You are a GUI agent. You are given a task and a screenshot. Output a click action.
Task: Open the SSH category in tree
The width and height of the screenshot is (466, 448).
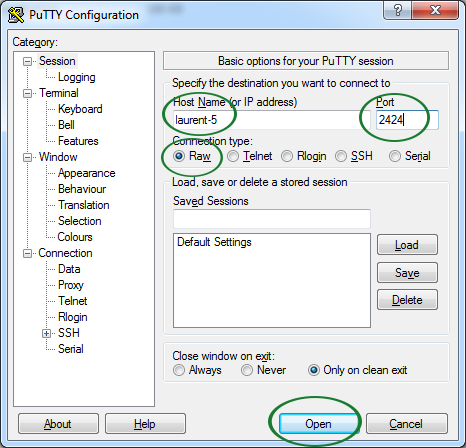tap(69, 333)
